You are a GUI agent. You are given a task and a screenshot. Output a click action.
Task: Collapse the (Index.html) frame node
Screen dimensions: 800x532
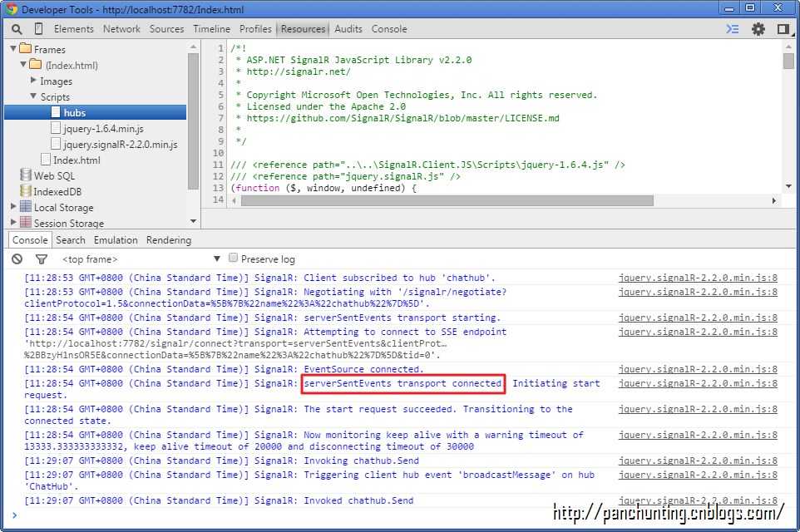23,64
